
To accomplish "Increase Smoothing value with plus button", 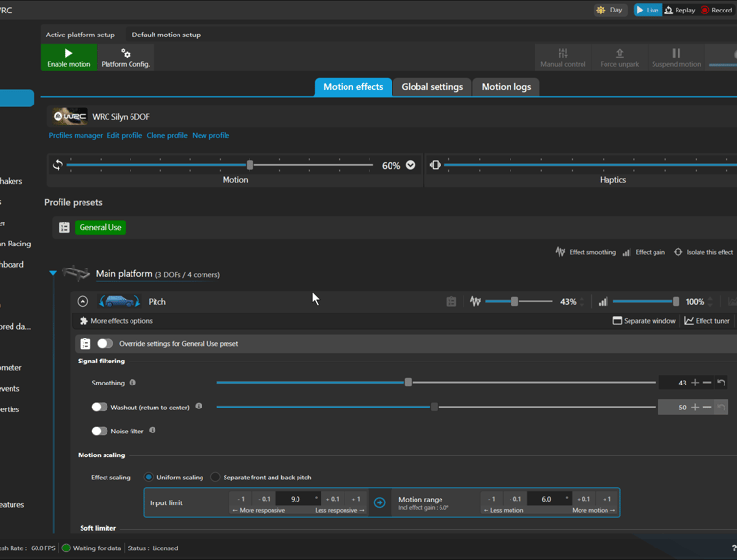I will click(x=695, y=383).
